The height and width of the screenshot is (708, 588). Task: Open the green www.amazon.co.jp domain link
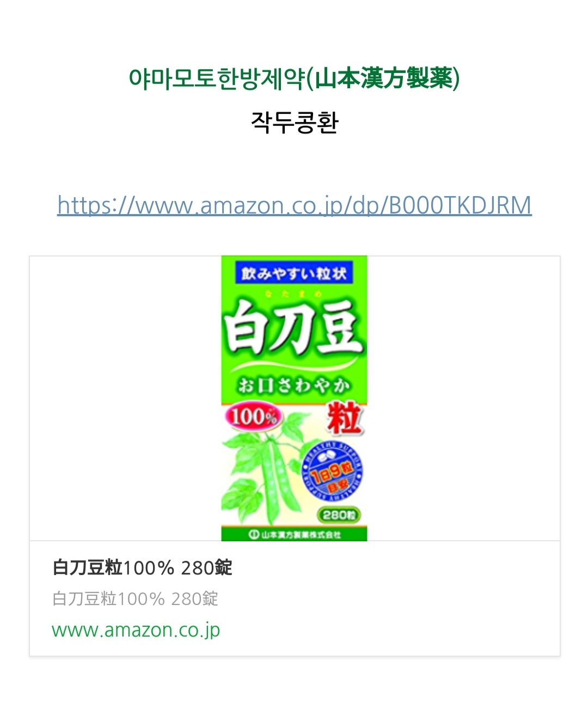(x=136, y=630)
